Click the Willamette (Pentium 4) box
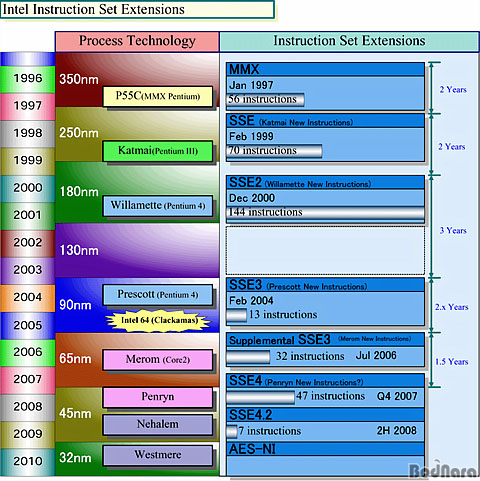 pyautogui.click(x=158, y=206)
